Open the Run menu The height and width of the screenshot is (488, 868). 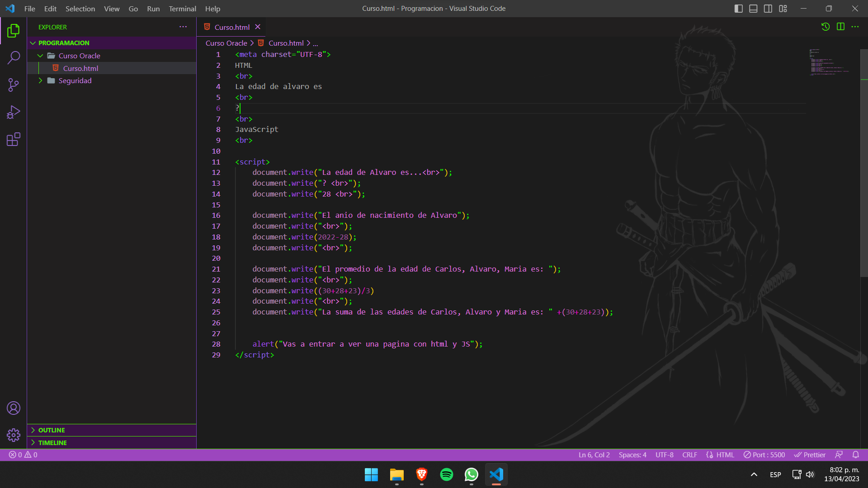(x=153, y=9)
